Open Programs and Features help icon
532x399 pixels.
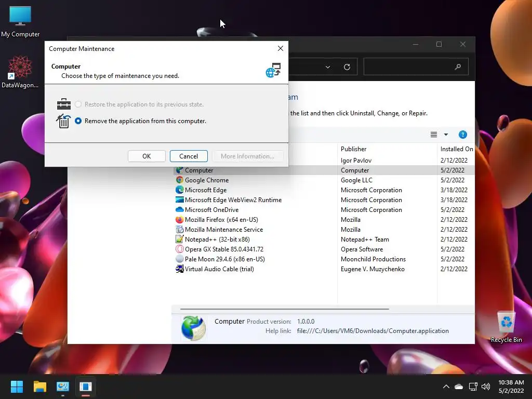pyautogui.click(x=463, y=135)
